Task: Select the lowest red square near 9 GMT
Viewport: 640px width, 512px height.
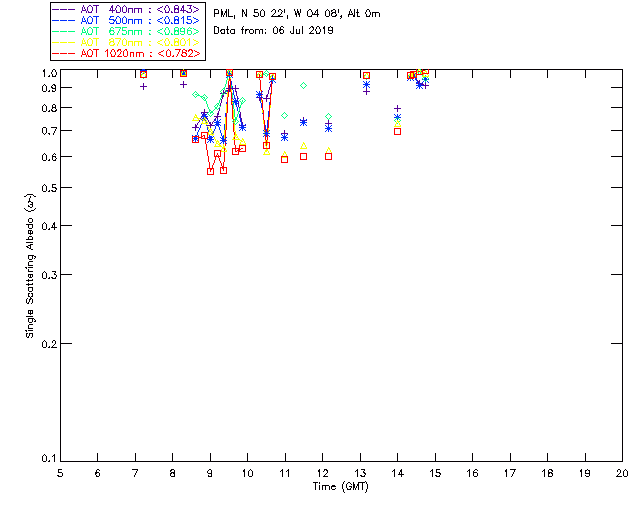Action: 210,171
